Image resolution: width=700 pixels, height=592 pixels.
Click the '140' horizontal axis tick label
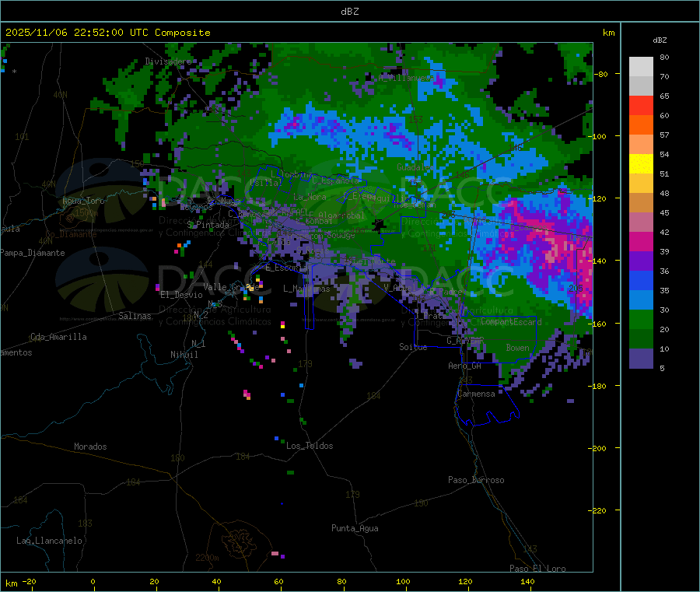527,582
